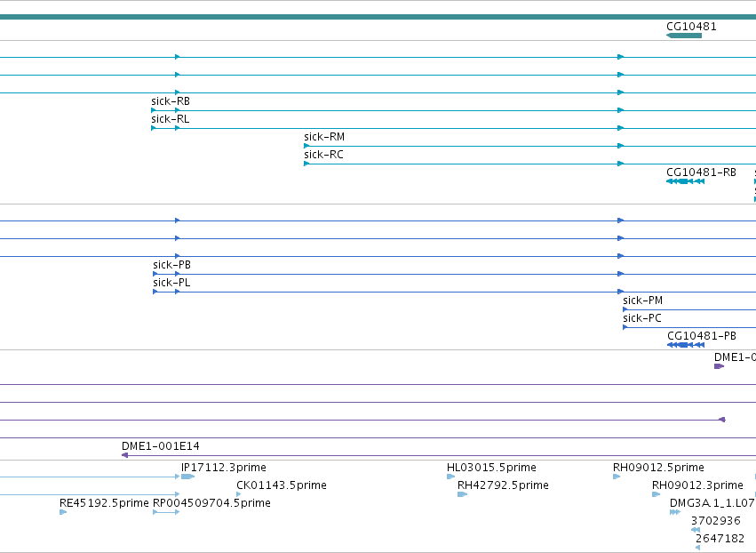Click the CG10481-PB exon glyph
Image resolution: width=756 pixels, height=553 pixels.
[x=686, y=345]
